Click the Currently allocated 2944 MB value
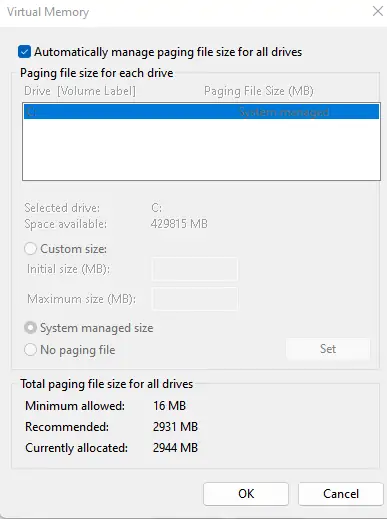 175,448
